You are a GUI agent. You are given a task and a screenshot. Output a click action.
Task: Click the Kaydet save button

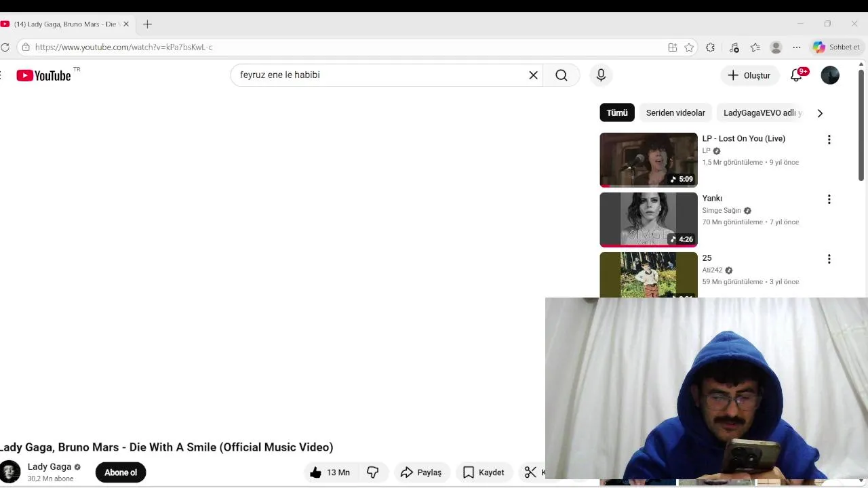(484, 472)
